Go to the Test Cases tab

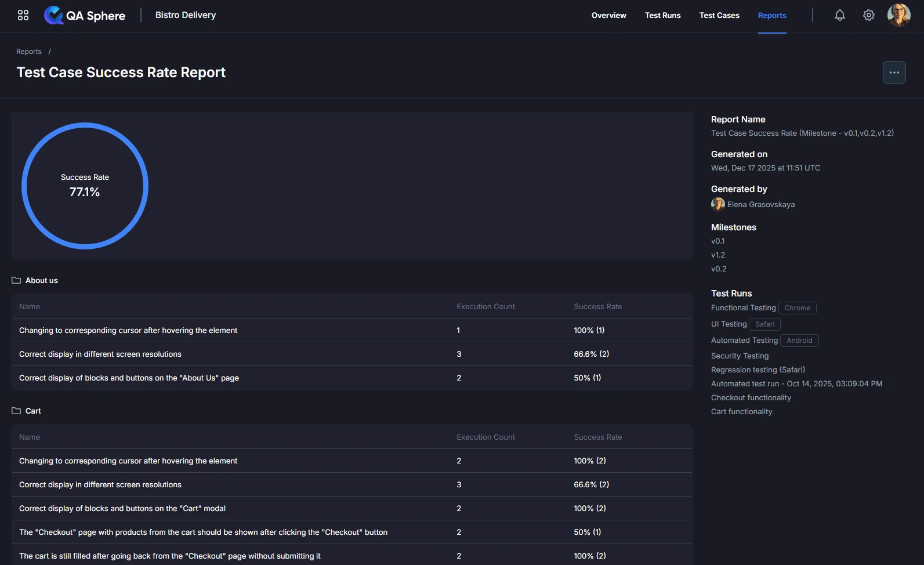pyautogui.click(x=719, y=15)
